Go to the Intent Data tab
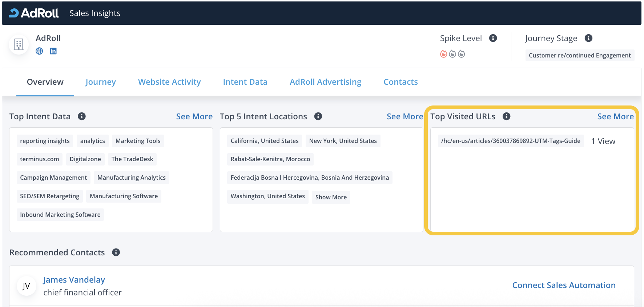644x307 pixels. (x=245, y=82)
